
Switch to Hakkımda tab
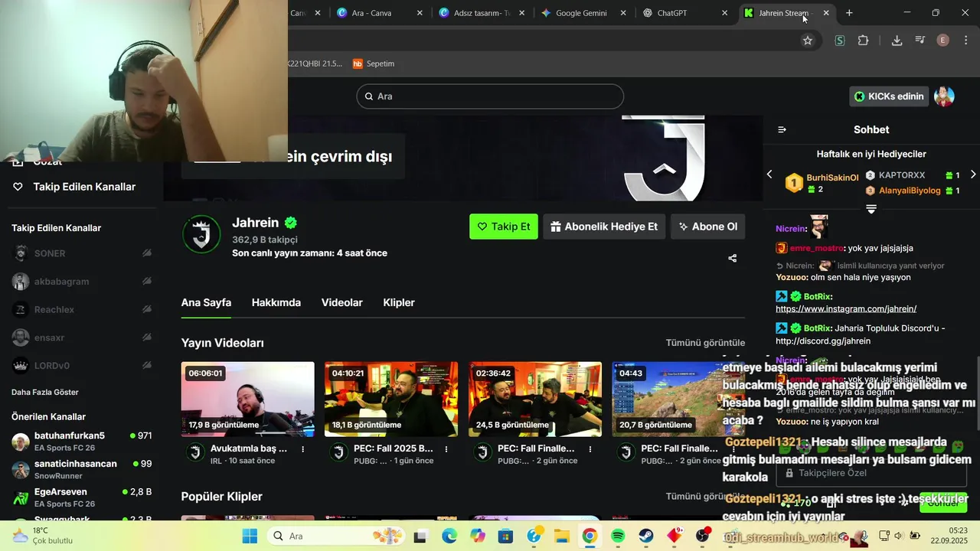click(x=276, y=303)
